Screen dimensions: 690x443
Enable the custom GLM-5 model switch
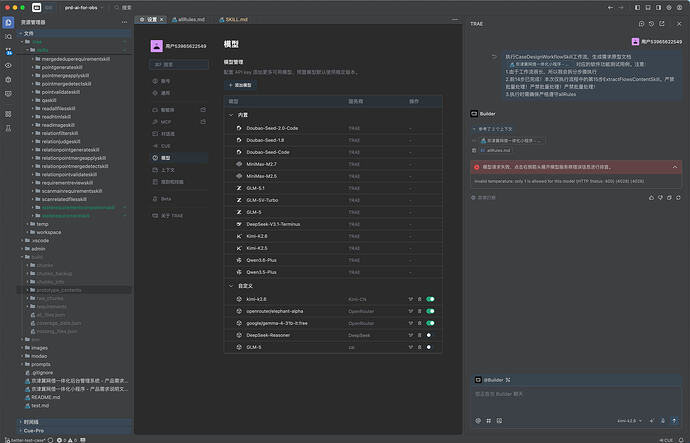click(430, 347)
